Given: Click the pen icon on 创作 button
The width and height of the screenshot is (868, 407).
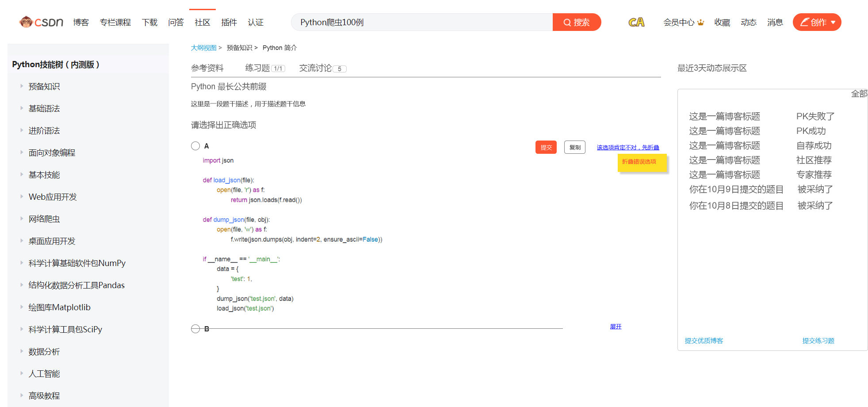Looking at the screenshot, I should [x=805, y=22].
